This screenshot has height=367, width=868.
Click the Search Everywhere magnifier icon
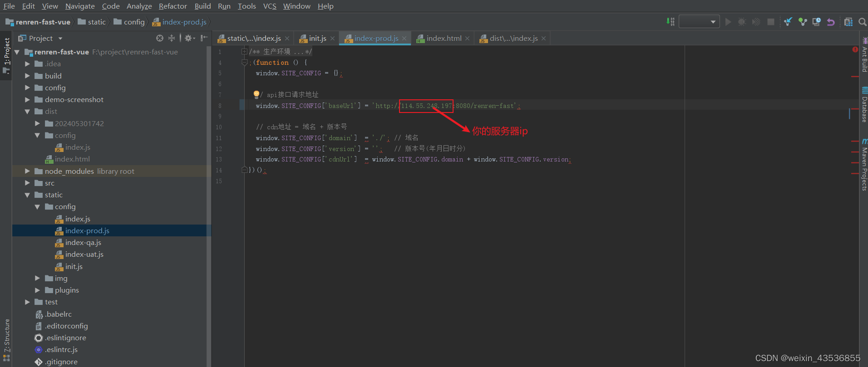coord(863,22)
